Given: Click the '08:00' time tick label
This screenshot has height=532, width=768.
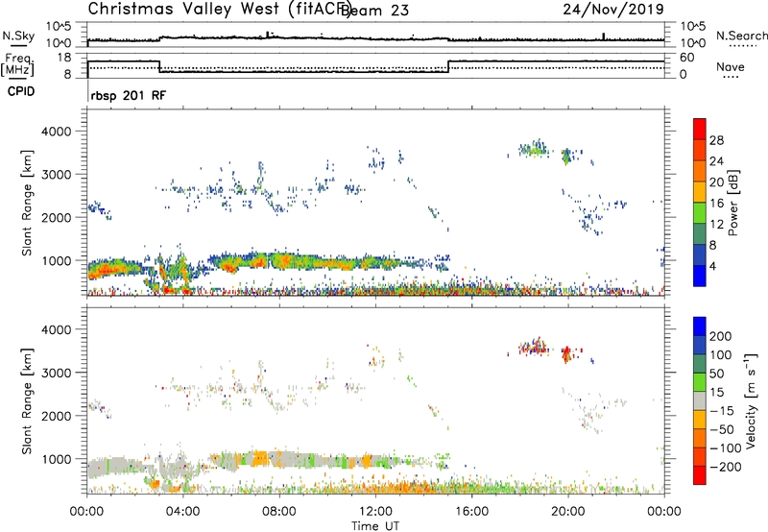Looking at the screenshot, I should tap(279, 512).
